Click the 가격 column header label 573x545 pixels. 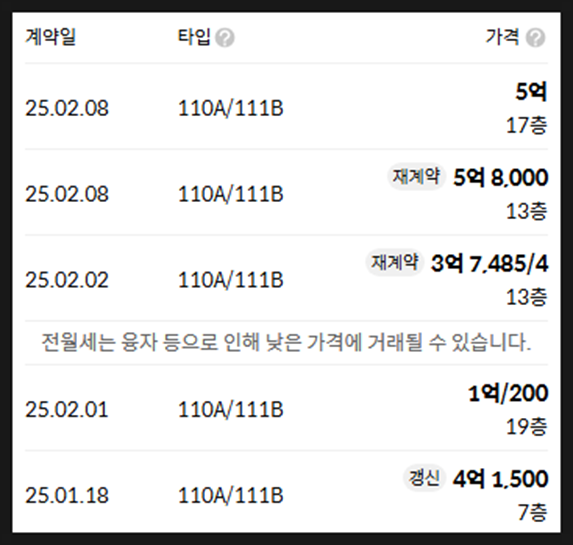[502, 37]
